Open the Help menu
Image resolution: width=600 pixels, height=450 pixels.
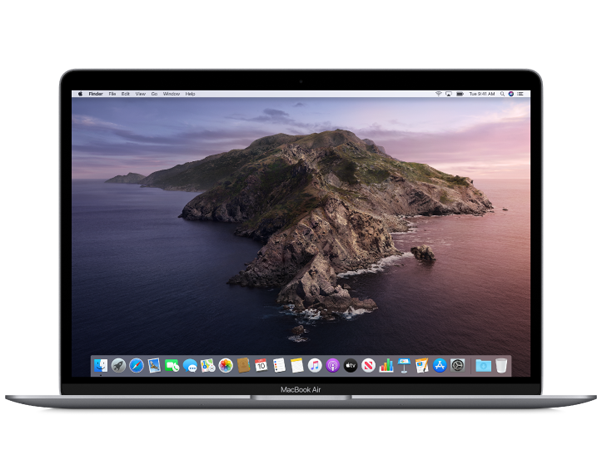point(189,93)
